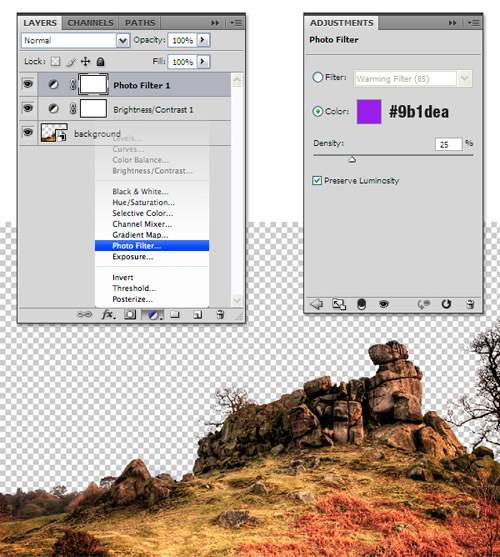The height and width of the screenshot is (557, 500).
Task: Create a new layer
Action: tap(197, 315)
